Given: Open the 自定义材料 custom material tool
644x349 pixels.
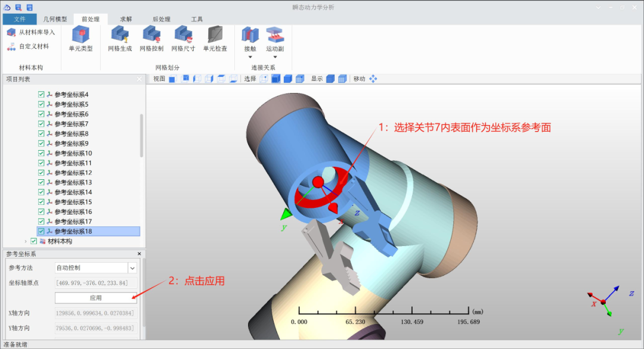Looking at the screenshot, I should tap(29, 46).
